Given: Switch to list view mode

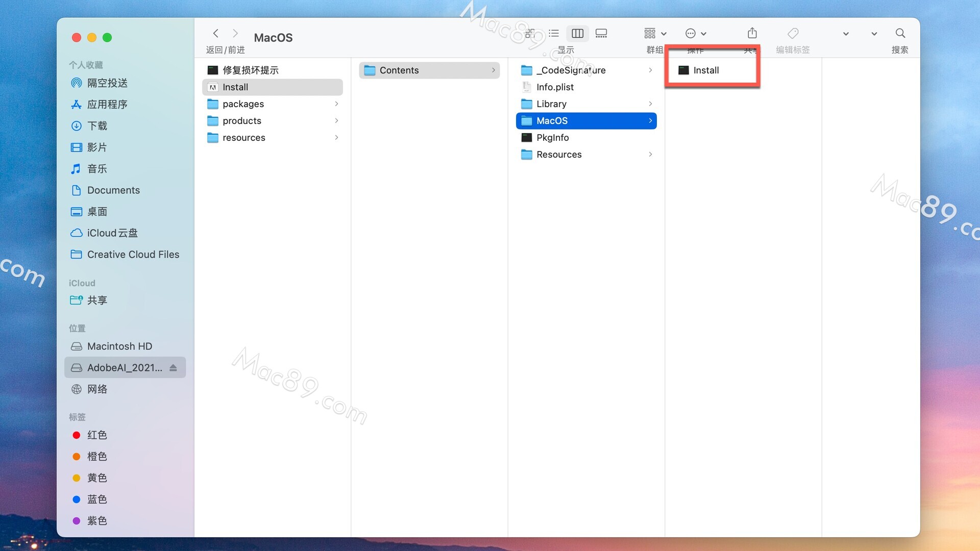Looking at the screenshot, I should (554, 34).
